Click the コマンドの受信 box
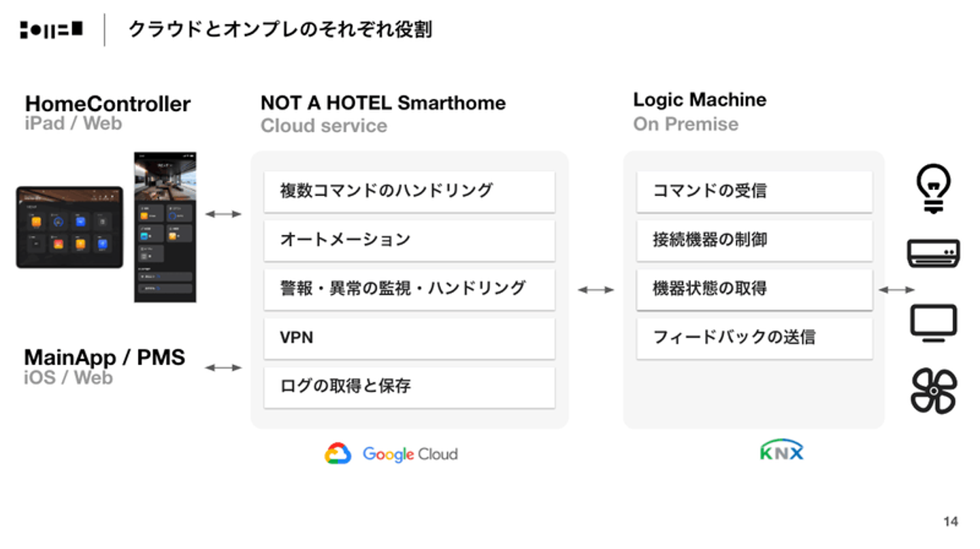980x549 pixels. click(x=754, y=191)
